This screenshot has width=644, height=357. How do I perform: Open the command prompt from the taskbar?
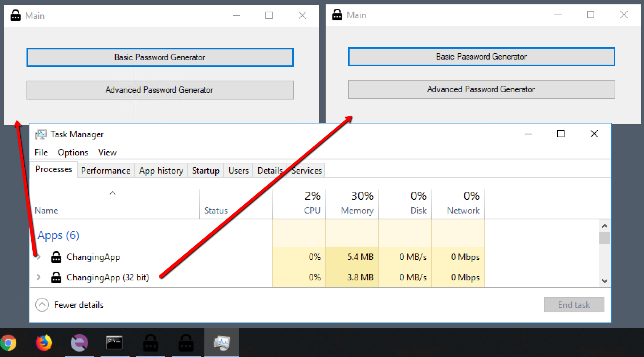pos(115,342)
